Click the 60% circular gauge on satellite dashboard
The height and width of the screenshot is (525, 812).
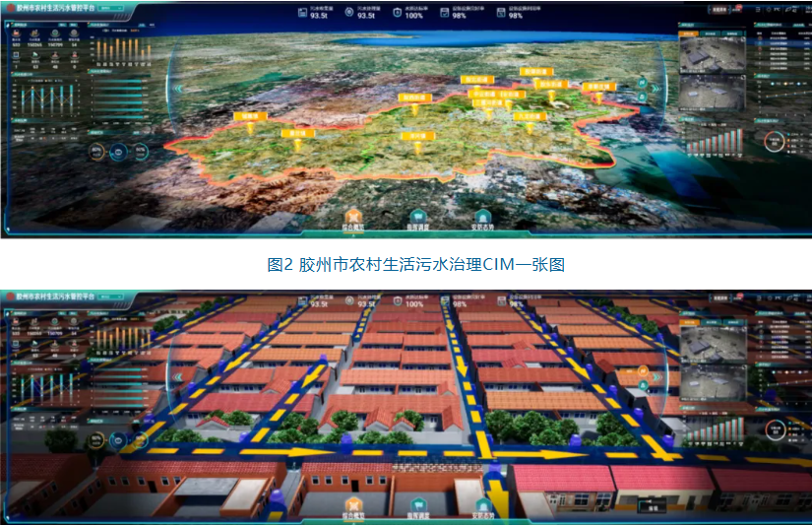[96, 151]
